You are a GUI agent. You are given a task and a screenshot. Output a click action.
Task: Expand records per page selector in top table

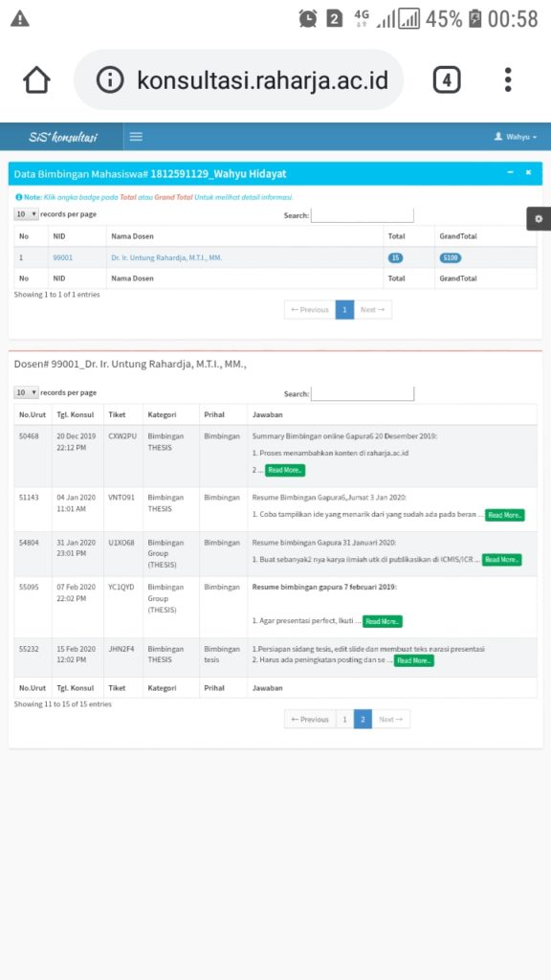pyautogui.click(x=26, y=213)
